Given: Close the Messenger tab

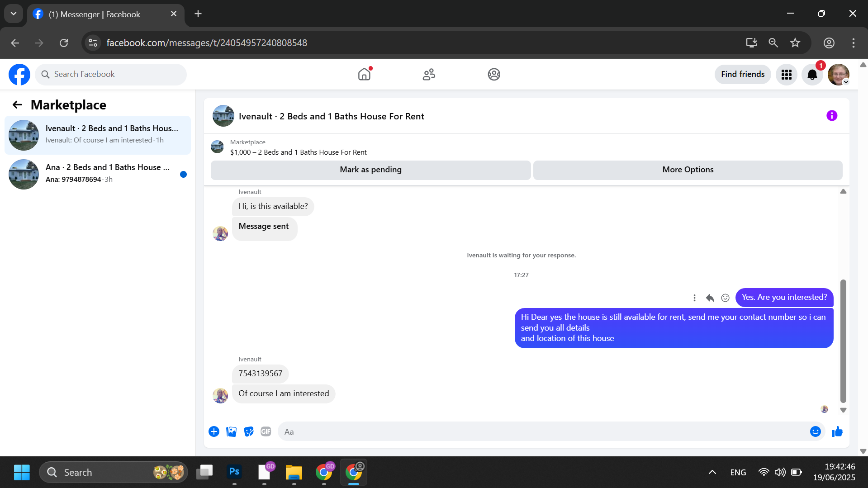Looking at the screenshot, I should pyautogui.click(x=174, y=14).
